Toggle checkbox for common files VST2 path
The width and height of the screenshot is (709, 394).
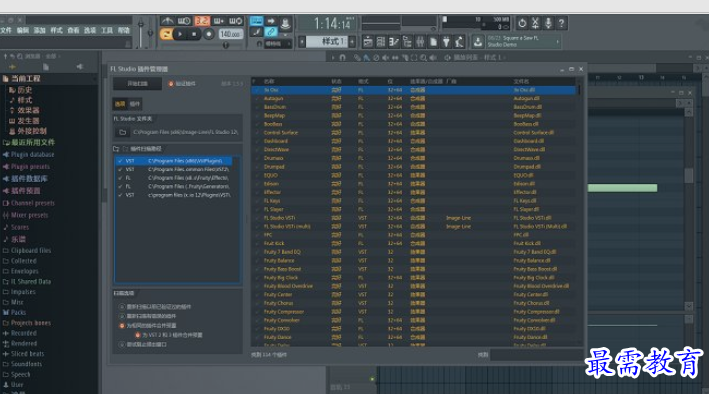(x=120, y=169)
